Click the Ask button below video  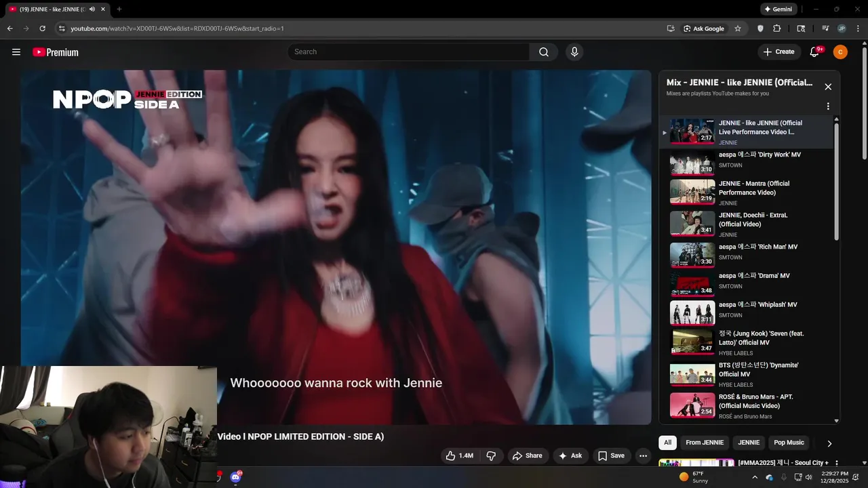click(570, 456)
